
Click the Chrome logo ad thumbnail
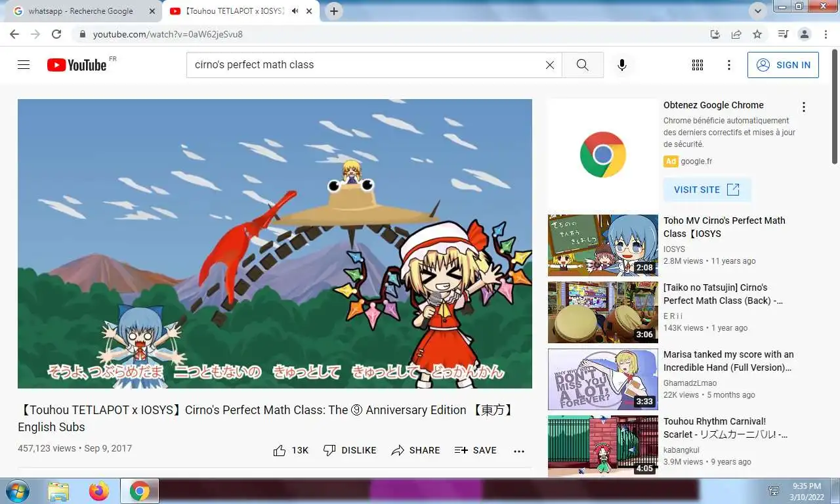[x=602, y=154]
